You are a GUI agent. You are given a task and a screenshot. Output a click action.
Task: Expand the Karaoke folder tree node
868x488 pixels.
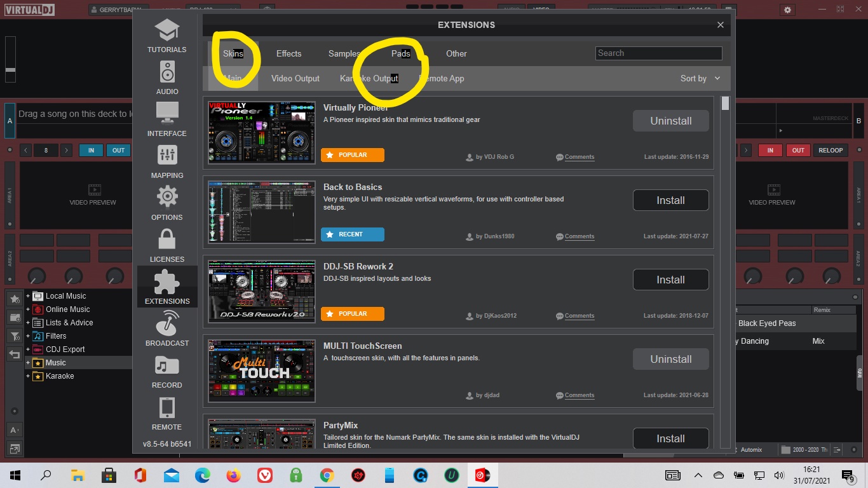(x=28, y=376)
